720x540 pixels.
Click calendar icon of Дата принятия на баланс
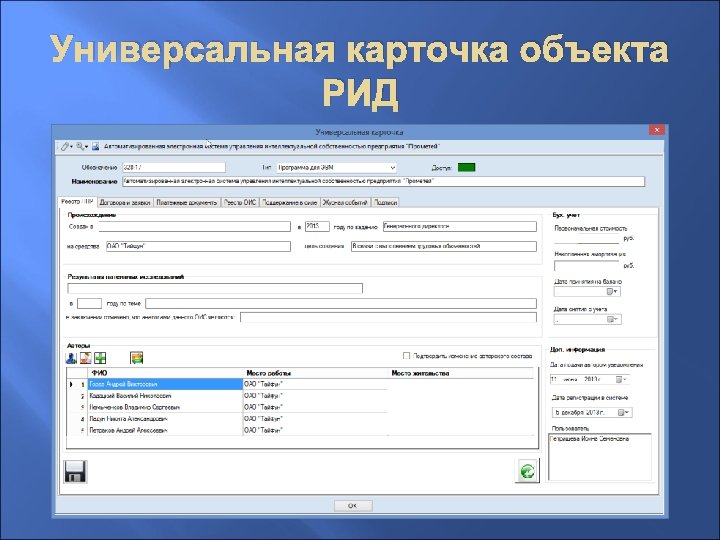pyautogui.click(x=612, y=292)
